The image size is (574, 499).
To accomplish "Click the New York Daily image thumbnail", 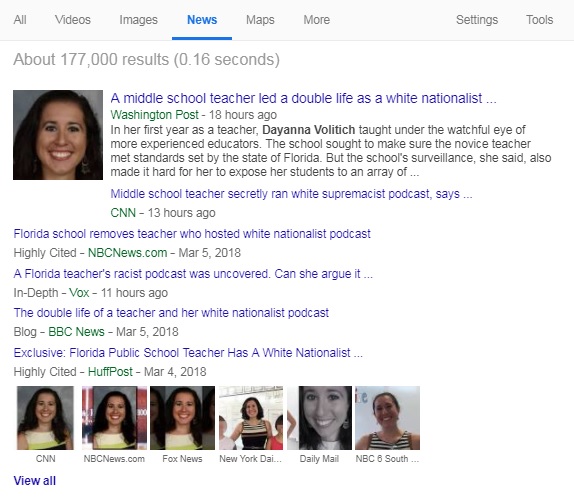I will [251, 418].
